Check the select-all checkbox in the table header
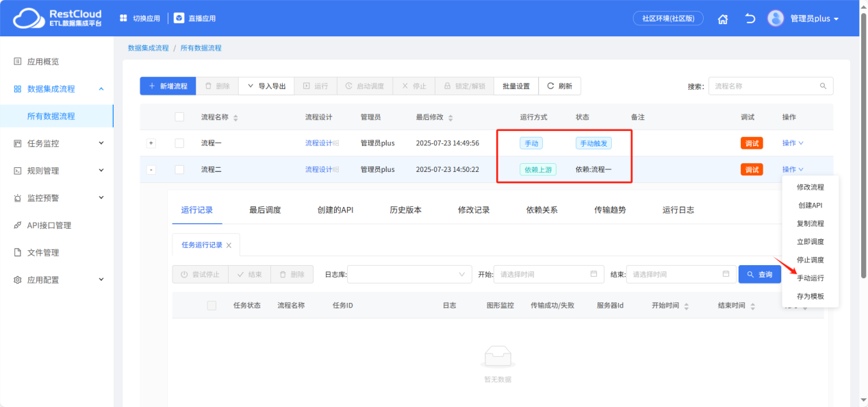The height and width of the screenshot is (407, 868). point(179,116)
